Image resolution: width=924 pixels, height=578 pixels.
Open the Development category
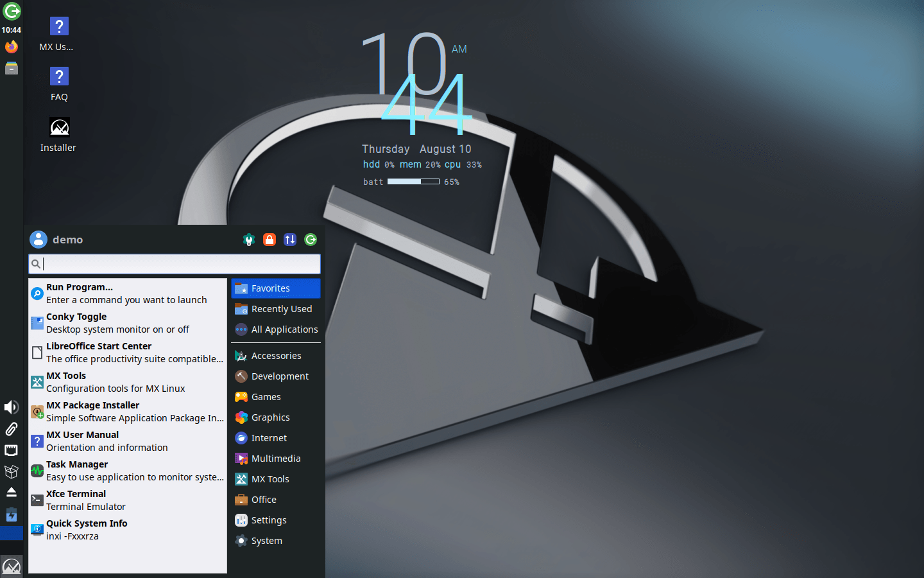[x=276, y=376]
